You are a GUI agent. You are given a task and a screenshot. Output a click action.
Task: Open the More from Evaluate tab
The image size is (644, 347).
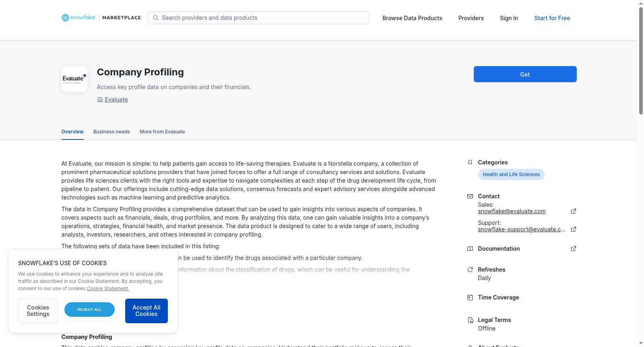point(162,132)
